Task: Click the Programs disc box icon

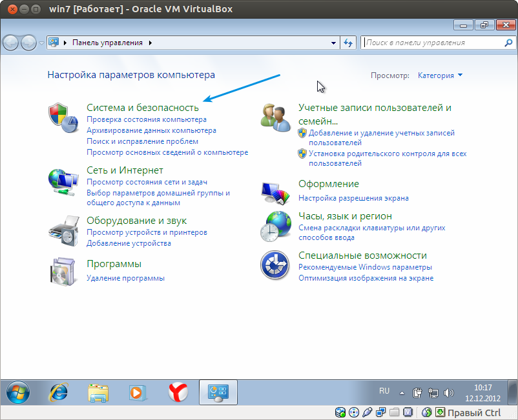Action: 63,272
